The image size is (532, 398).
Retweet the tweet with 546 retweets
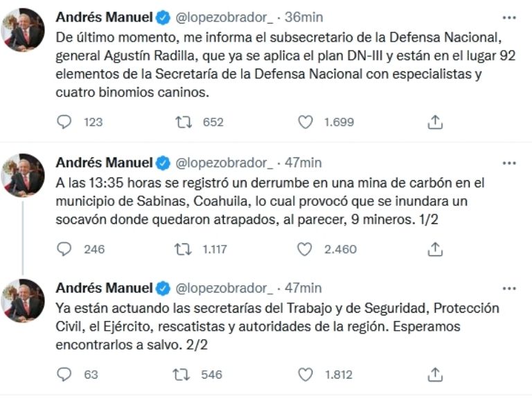(x=184, y=375)
